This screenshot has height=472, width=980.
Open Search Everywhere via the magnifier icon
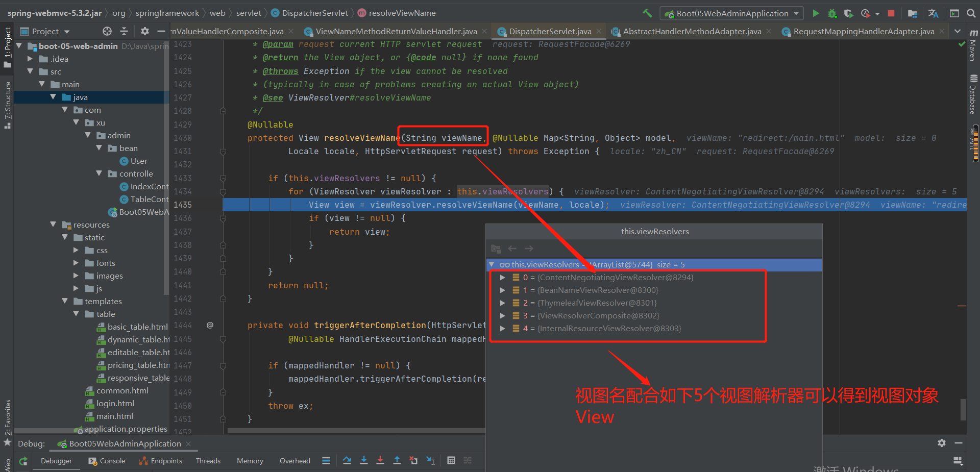pyautogui.click(x=971, y=13)
